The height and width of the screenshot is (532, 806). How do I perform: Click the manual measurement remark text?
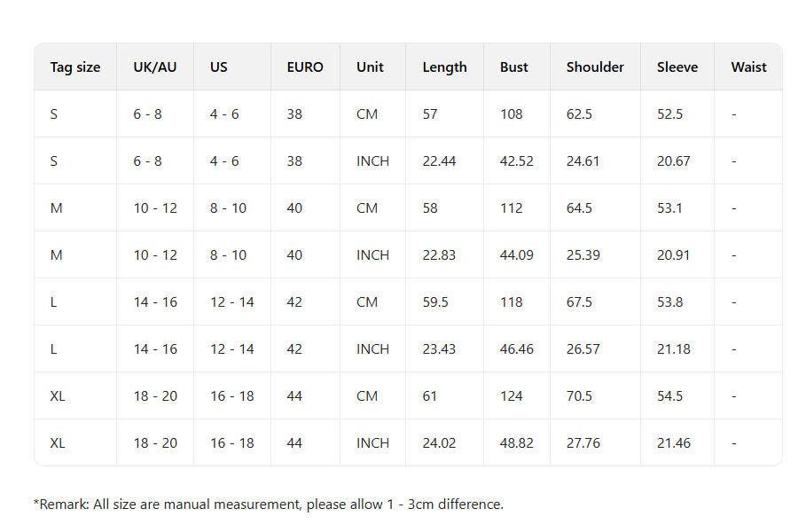[x=269, y=505]
